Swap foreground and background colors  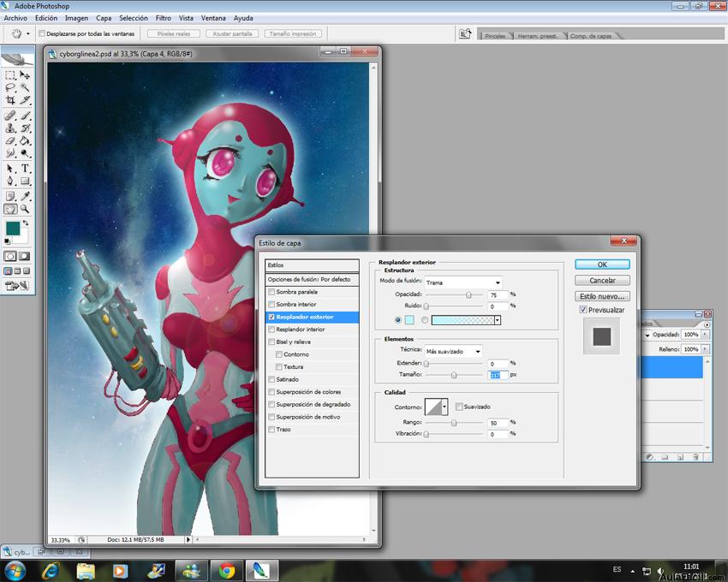27,223
